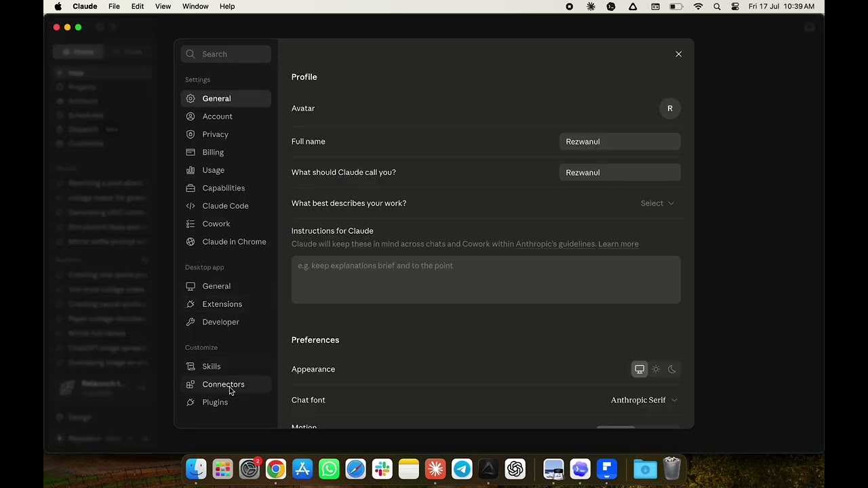Open Safari from the Dock

pyautogui.click(x=355, y=468)
